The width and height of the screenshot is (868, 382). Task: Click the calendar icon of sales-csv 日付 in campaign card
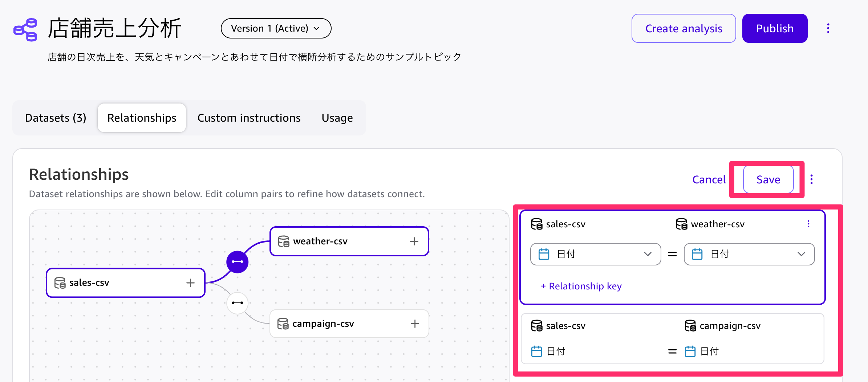click(x=536, y=351)
